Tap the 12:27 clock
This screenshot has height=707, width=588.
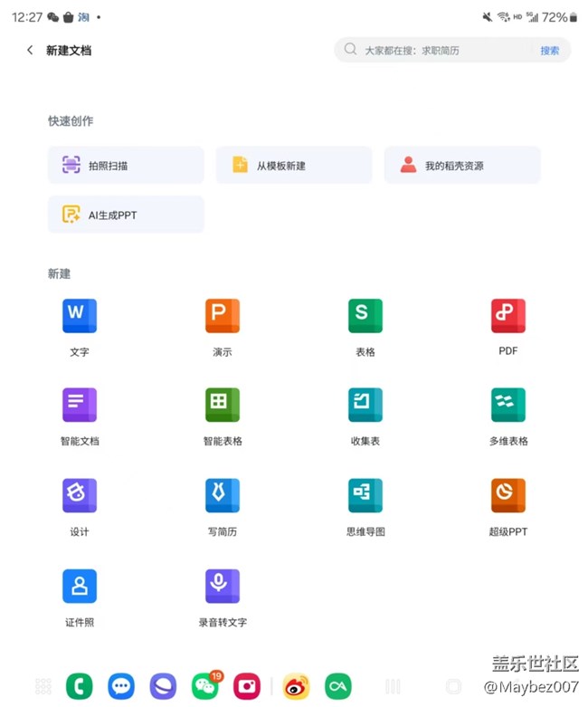tap(27, 17)
